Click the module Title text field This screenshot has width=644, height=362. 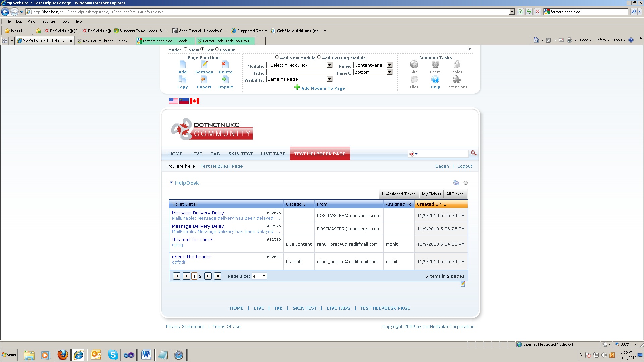tap(299, 72)
